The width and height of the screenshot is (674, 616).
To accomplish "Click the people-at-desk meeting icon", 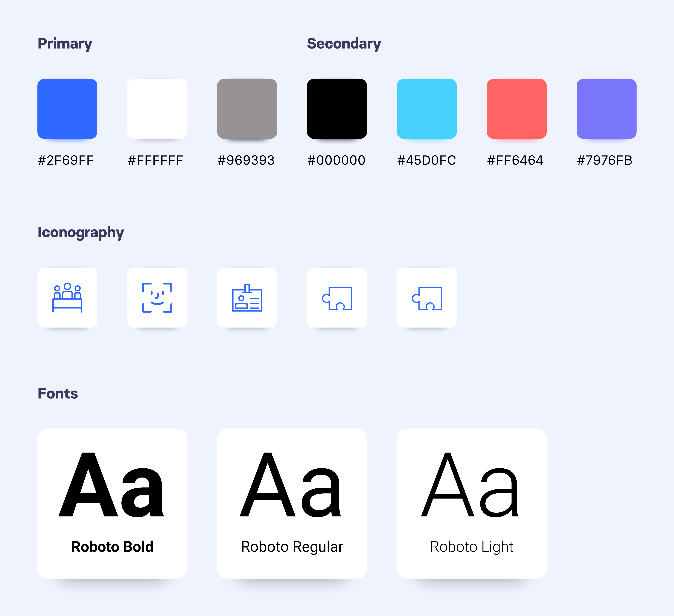I will [67, 297].
